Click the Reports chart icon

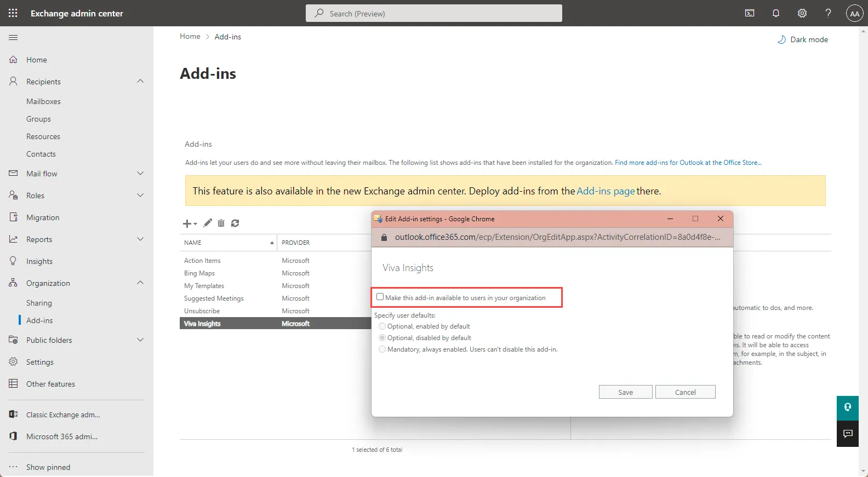tap(13, 239)
